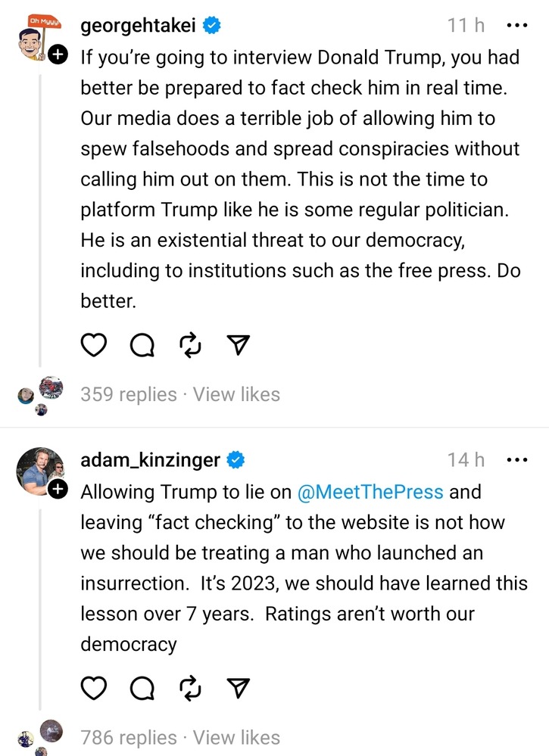Share adam_kinzinger's post with send icon
The height and width of the screenshot is (756, 549).
(238, 687)
